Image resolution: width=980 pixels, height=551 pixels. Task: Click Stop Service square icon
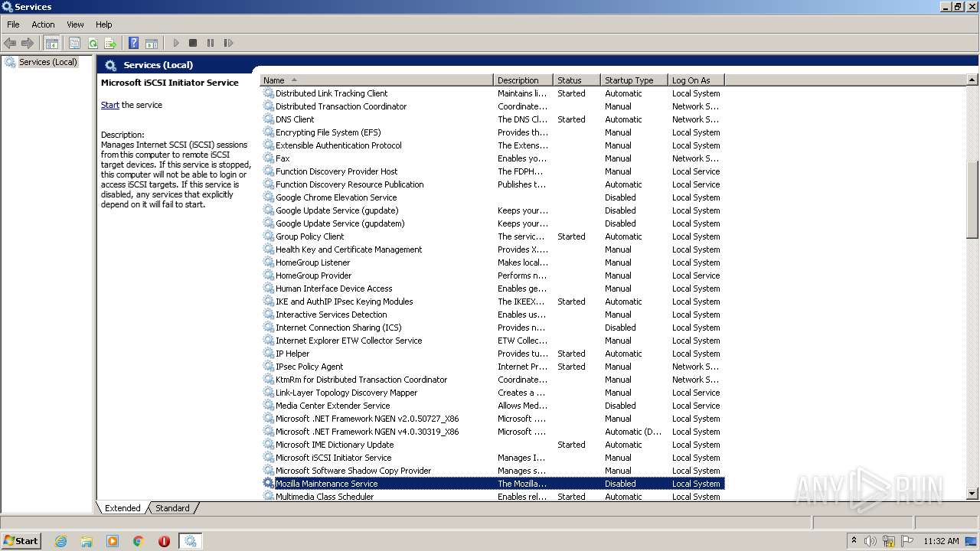pyautogui.click(x=193, y=43)
